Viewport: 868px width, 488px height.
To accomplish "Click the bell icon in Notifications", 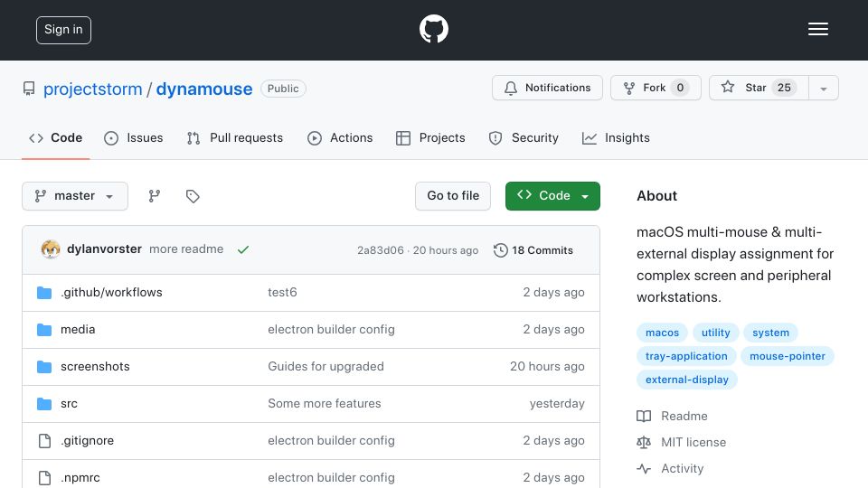I will pyautogui.click(x=510, y=88).
